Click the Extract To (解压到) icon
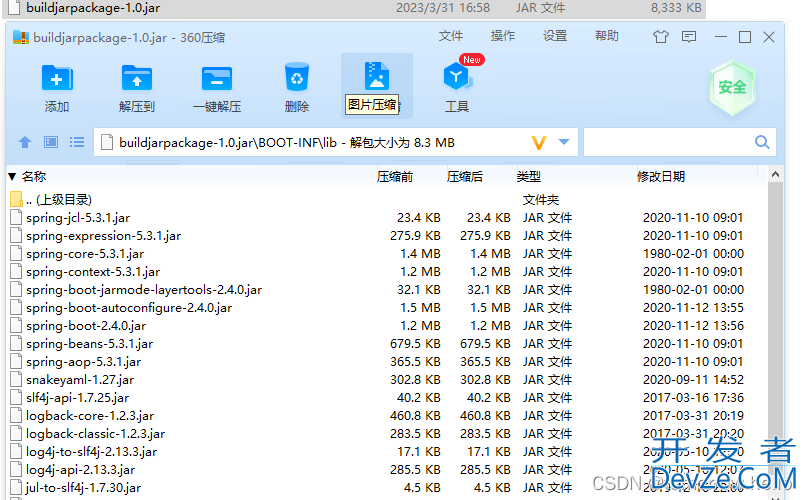The width and height of the screenshot is (807, 500). (x=136, y=79)
